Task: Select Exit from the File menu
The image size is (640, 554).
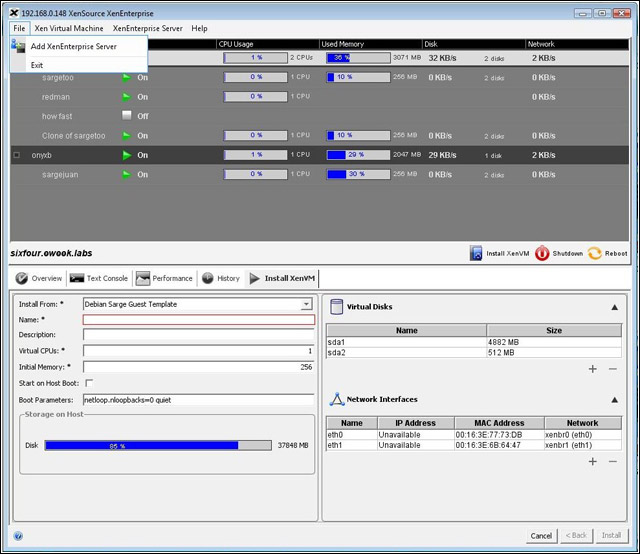Action: pyautogui.click(x=37, y=65)
